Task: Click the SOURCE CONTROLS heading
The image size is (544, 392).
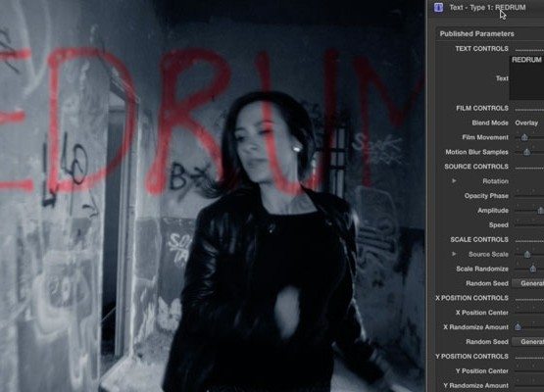Action: [x=476, y=167]
